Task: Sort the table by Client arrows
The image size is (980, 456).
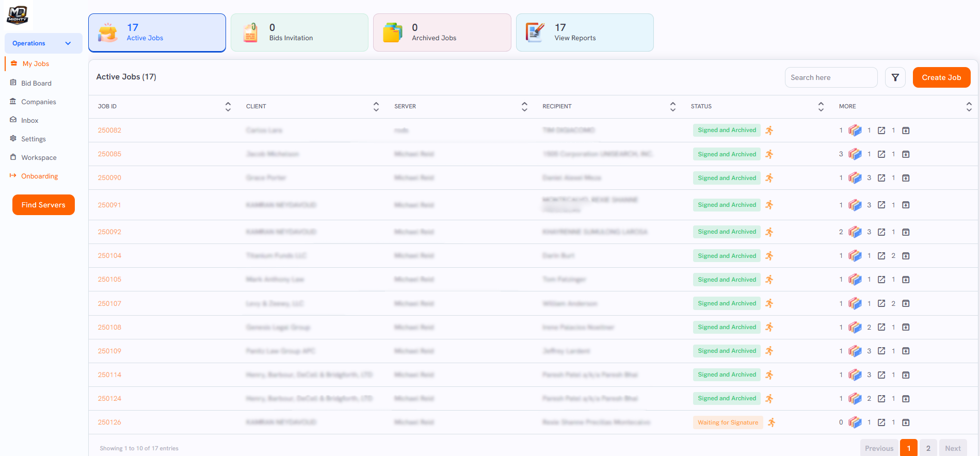Action: click(376, 106)
